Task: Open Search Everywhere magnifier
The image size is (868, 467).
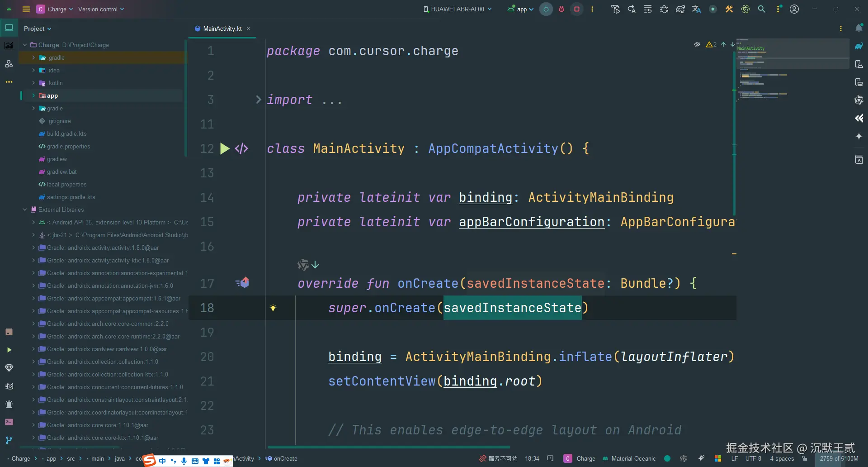Action: tap(762, 9)
